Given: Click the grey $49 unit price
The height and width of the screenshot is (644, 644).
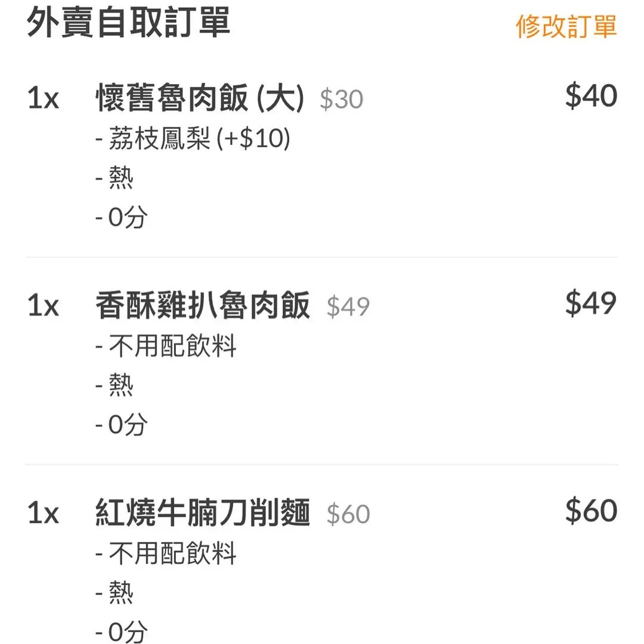Looking at the screenshot, I should pyautogui.click(x=348, y=307).
